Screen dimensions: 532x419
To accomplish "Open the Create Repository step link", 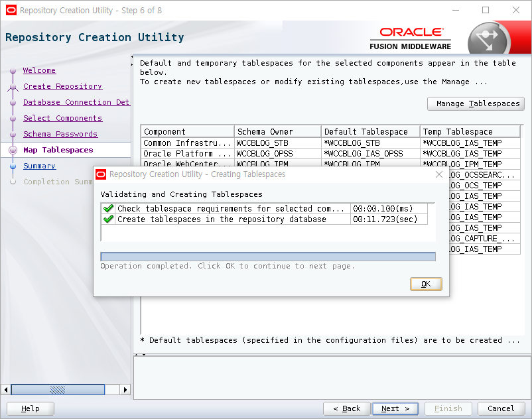I will [x=62, y=86].
